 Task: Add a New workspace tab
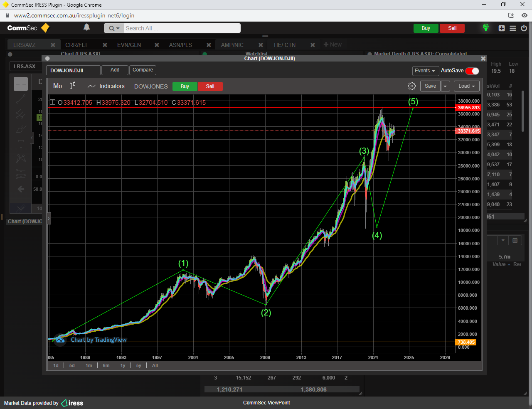coord(332,44)
